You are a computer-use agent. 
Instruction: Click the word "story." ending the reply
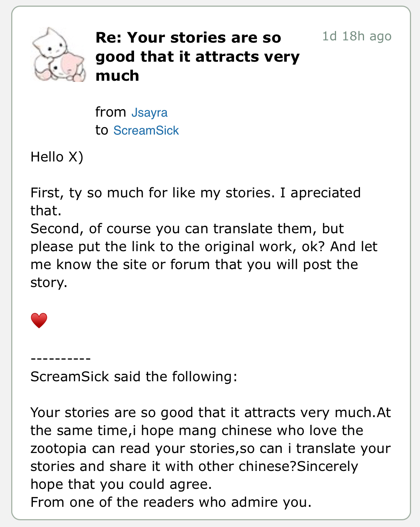49,283
